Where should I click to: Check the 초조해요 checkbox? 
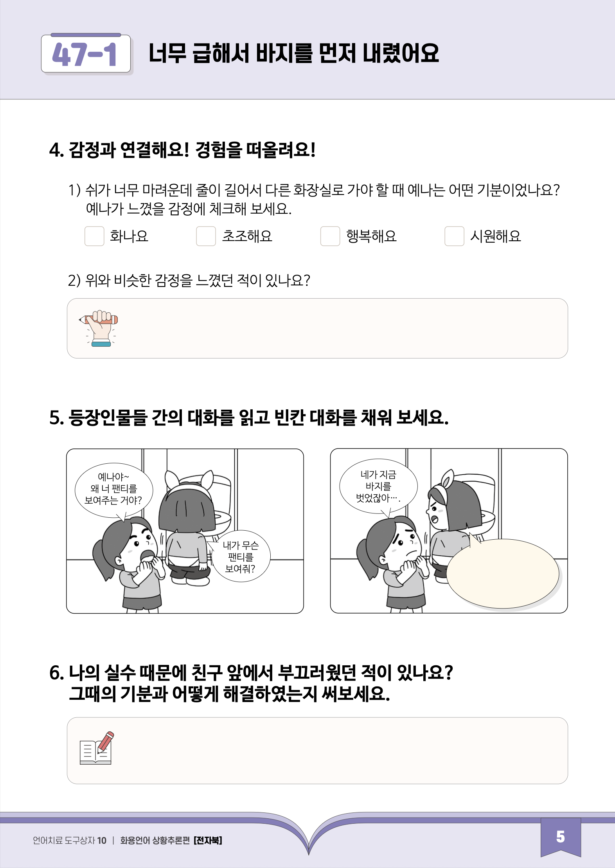(206, 236)
